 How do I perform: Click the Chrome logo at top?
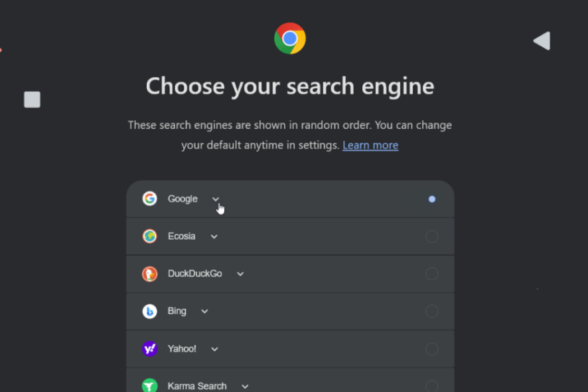(x=290, y=39)
